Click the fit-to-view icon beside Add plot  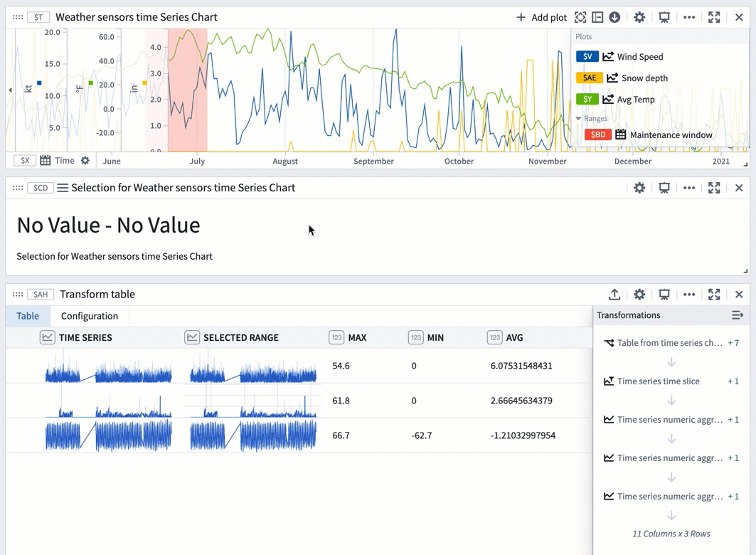pyautogui.click(x=580, y=17)
